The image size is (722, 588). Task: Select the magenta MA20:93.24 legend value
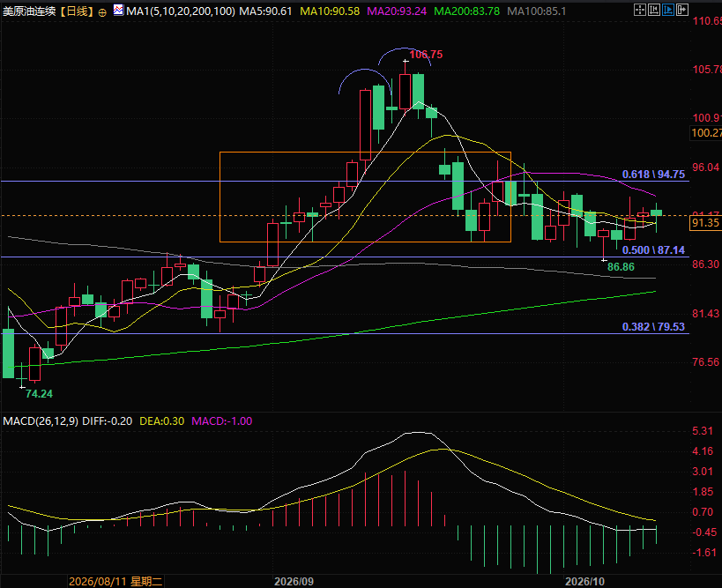pyautogui.click(x=397, y=11)
